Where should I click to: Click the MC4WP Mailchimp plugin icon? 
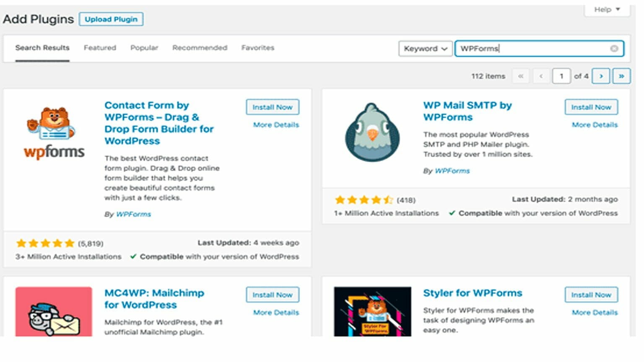[x=54, y=311]
